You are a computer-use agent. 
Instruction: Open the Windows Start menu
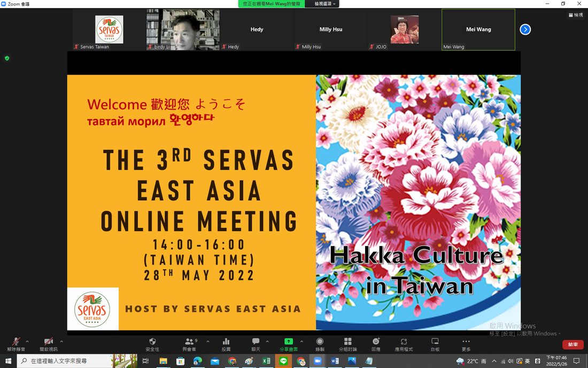[x=8, y=361]
